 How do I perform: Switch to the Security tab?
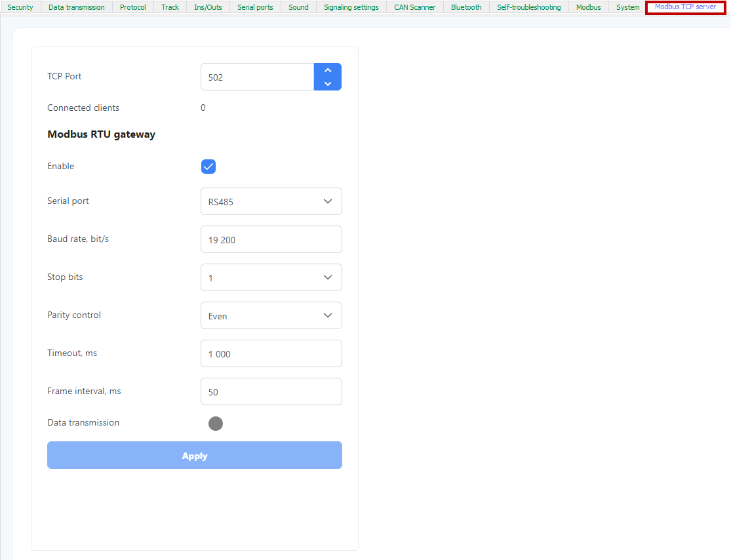point(20,7)
